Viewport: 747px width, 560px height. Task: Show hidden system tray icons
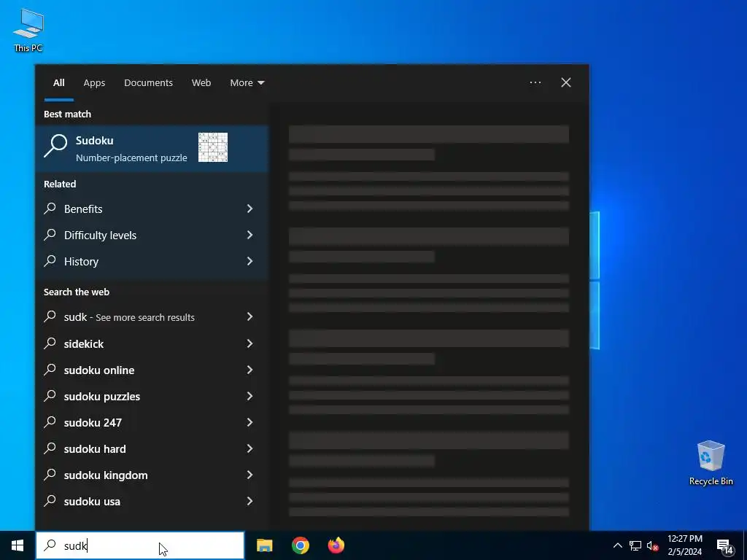click(x=617, y=545)
